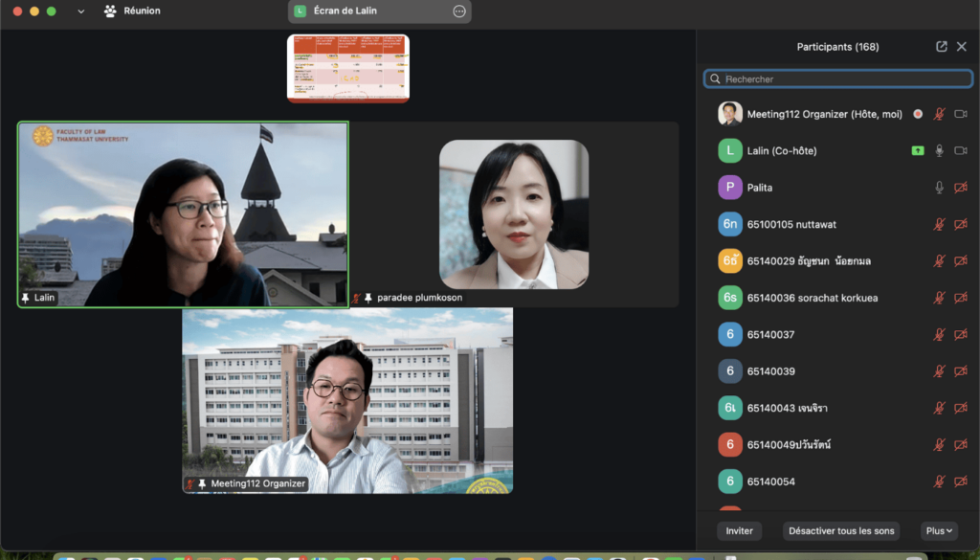This screenshot has height=560, width=980.
Task: Click the Réunion meeting info icon
Action: pyautogui.click(x=110, y=11)
